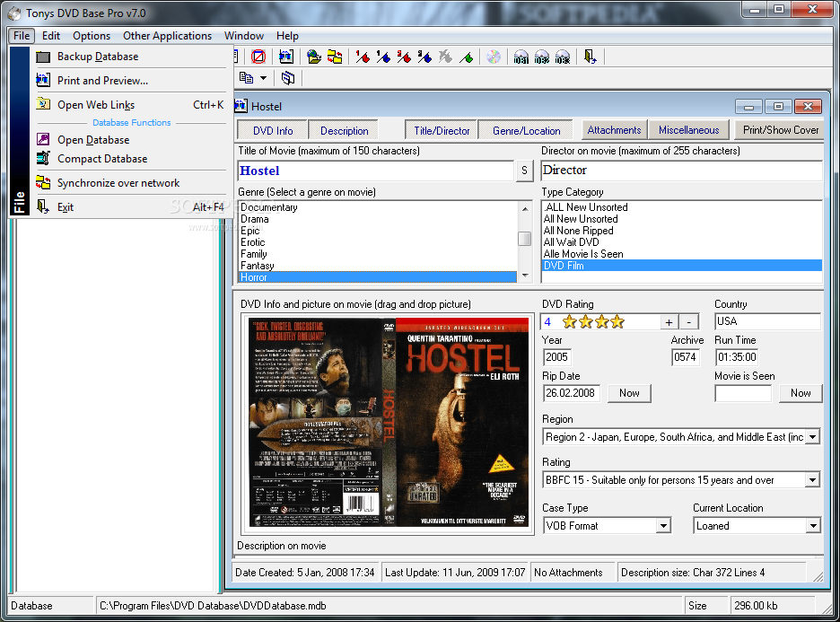The width and height of the screenshot is (840, 622).
Task: Select All Wait DVD type category
Action: pos(681,242)
